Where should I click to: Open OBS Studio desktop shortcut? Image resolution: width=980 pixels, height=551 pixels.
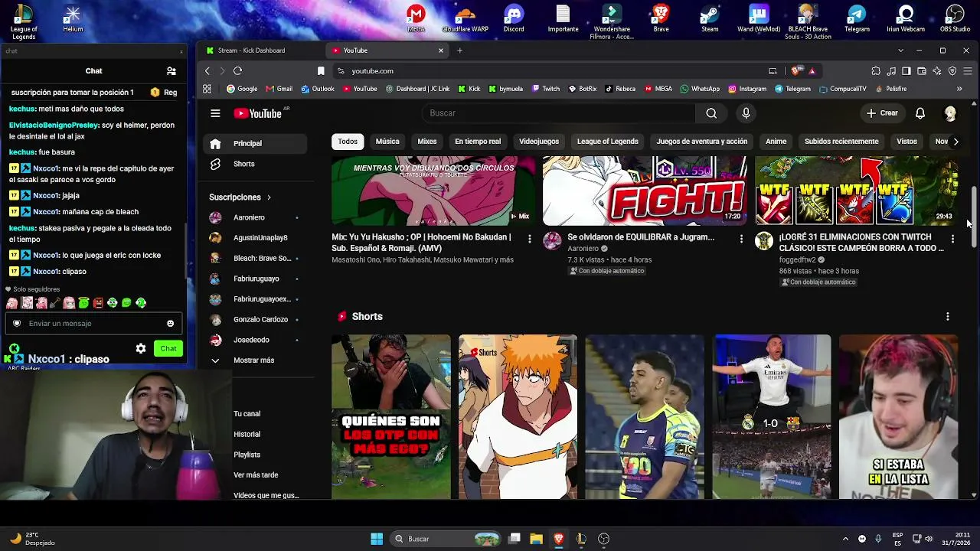tap(955, 19)
